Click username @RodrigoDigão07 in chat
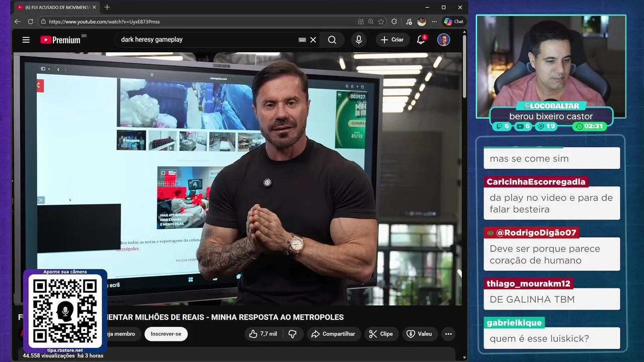This screenshot has height=362, width=644. (x=531, y=233)
